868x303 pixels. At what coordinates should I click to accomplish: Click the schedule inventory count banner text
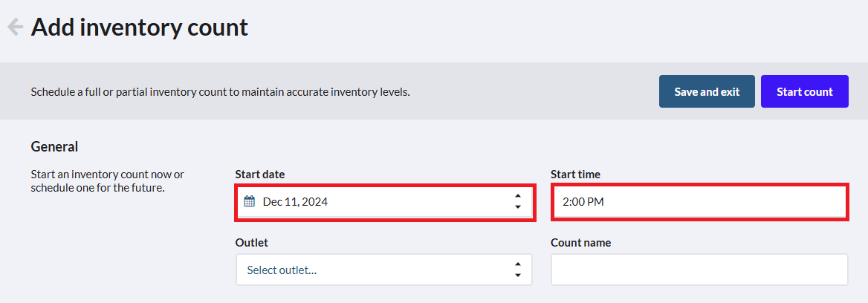[220, 92]
